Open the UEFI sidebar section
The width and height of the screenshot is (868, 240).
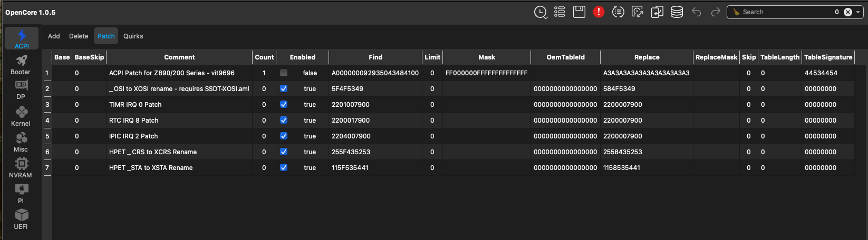(x=21, y=219)
